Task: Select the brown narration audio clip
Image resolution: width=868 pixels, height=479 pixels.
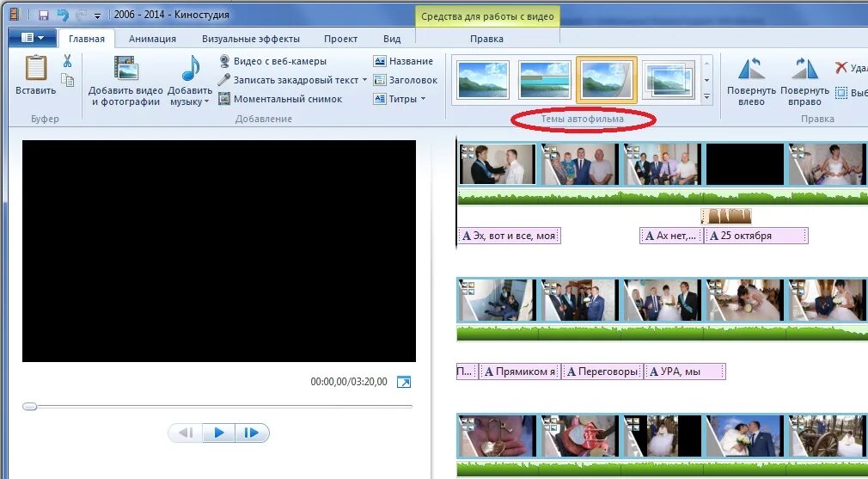Action: (726, 216)
